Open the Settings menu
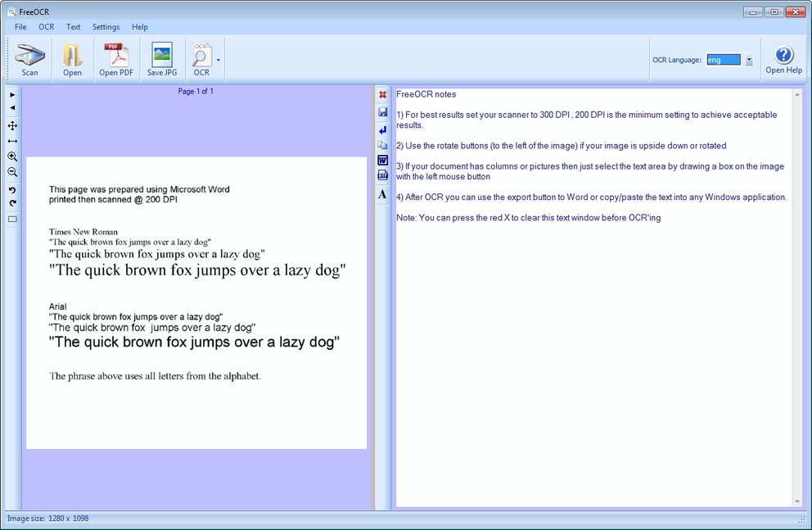The image size is (812, 530). 106,27
